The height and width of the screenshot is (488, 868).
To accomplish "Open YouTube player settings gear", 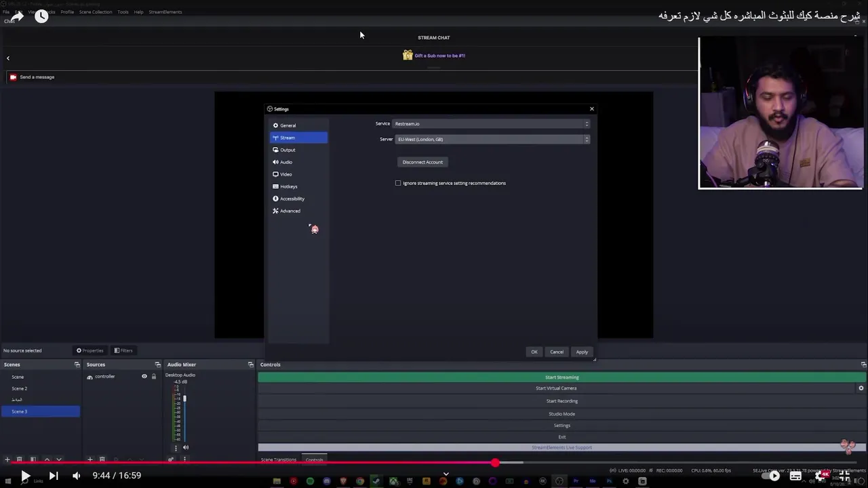I will coord(821,476).
